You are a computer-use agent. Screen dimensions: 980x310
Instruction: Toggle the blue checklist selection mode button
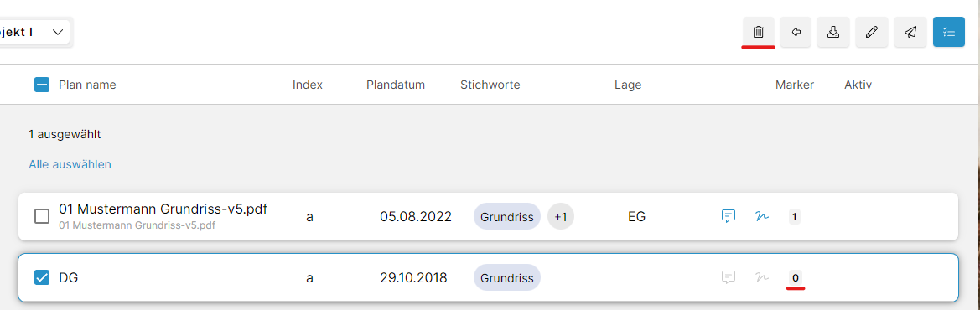coord(949,32)
